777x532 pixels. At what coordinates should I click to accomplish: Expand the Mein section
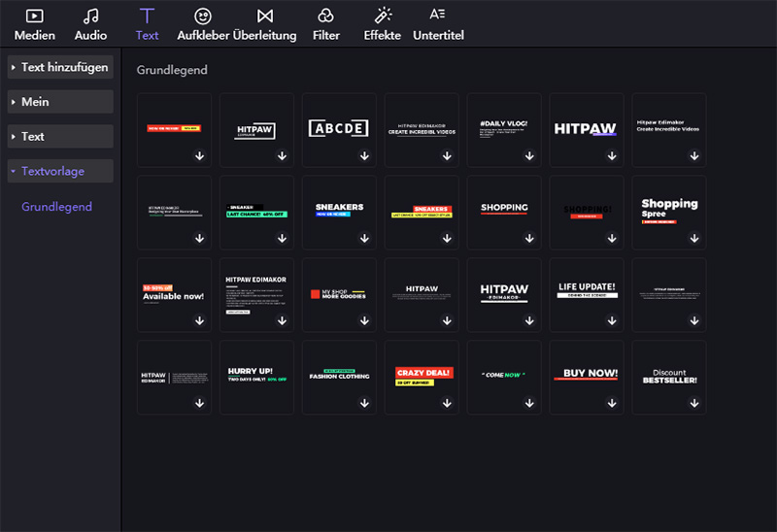pos(60,102)
